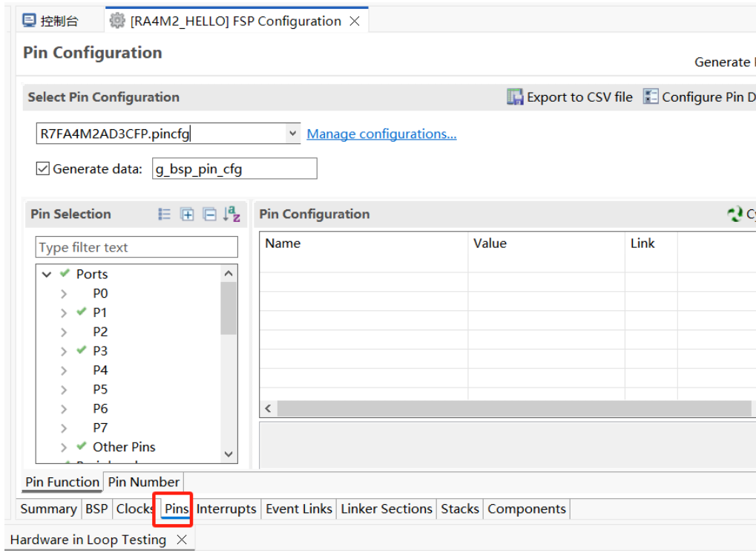Click the horizontal scrollbar in the Pin Configuration table
The image size is (756, 559).
click(x=513, y=408)
